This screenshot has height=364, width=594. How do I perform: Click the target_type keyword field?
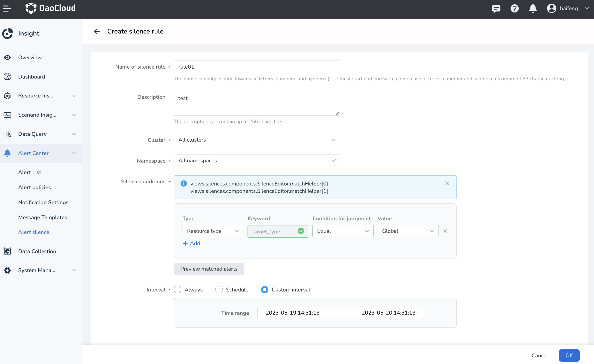point(278,231)
